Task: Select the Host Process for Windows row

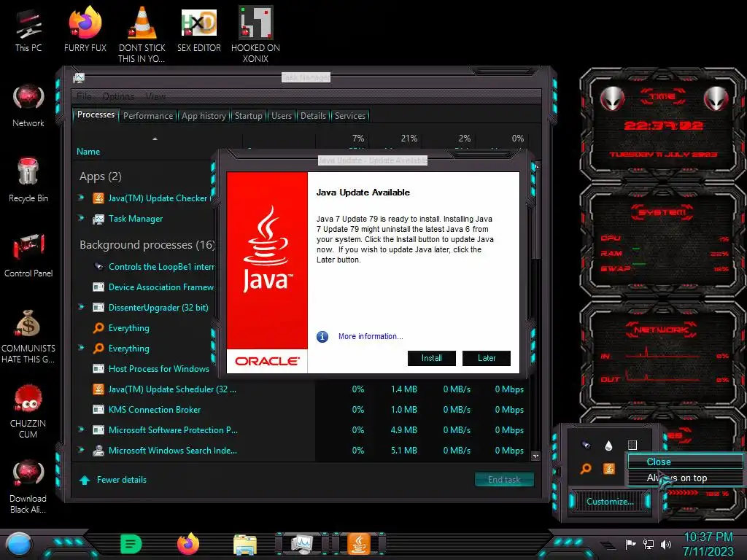Action: [x=144, y=368]
